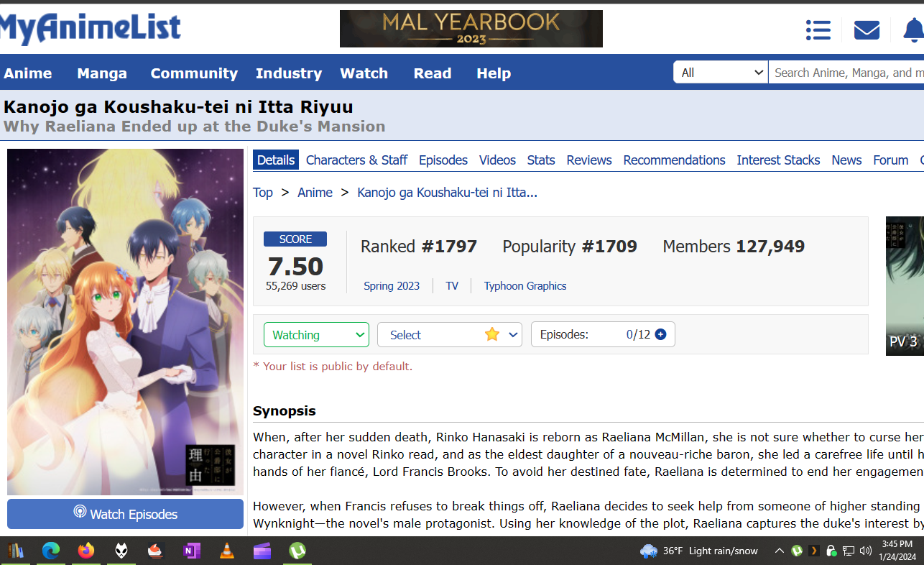Open the TV type link
Screen dimensions: 924x565
[x=452, y=285]
